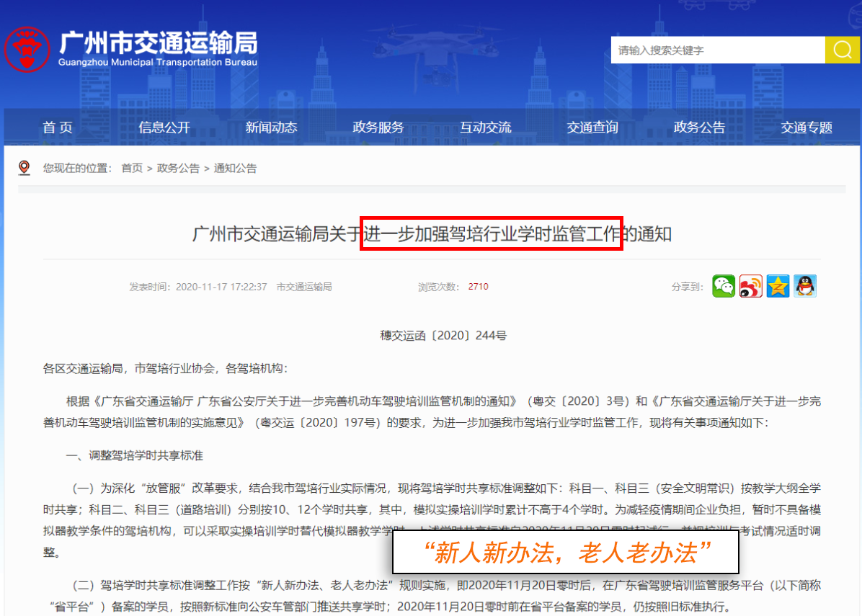Open the 政务公告 navigation item
Image resolution: width=862 pixels, height=616 pixels.
click(x=699, y=128)
